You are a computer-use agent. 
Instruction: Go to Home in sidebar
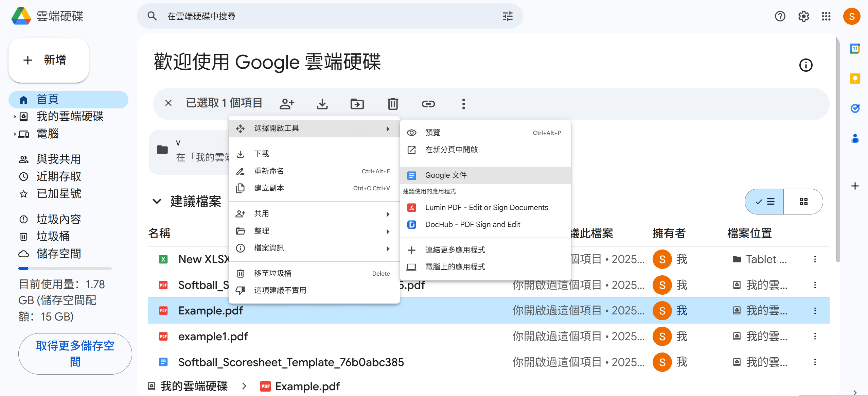coord(68,100)
